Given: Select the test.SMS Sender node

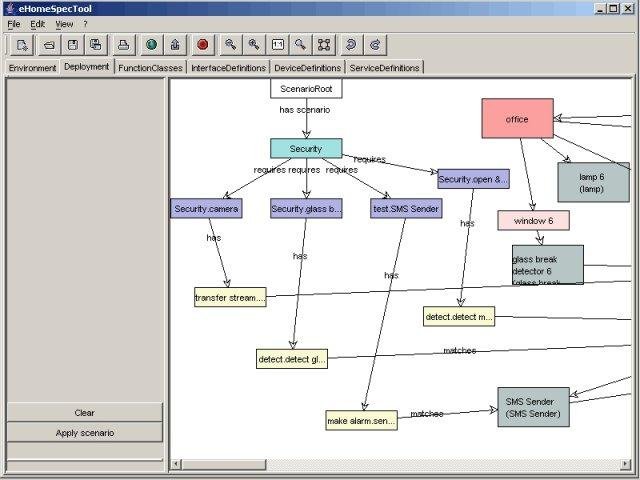Looking at the screenshot, I should 406,209.
